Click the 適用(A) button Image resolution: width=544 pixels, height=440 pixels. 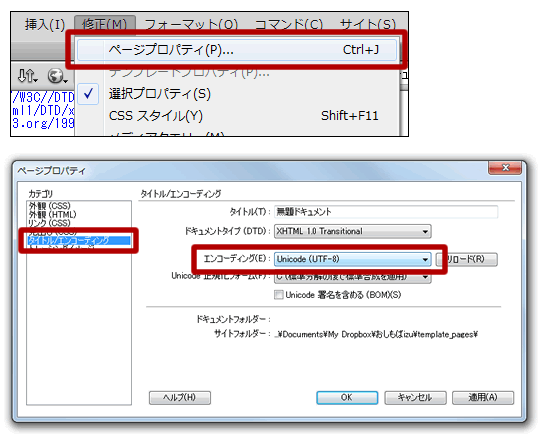point(483,398)
